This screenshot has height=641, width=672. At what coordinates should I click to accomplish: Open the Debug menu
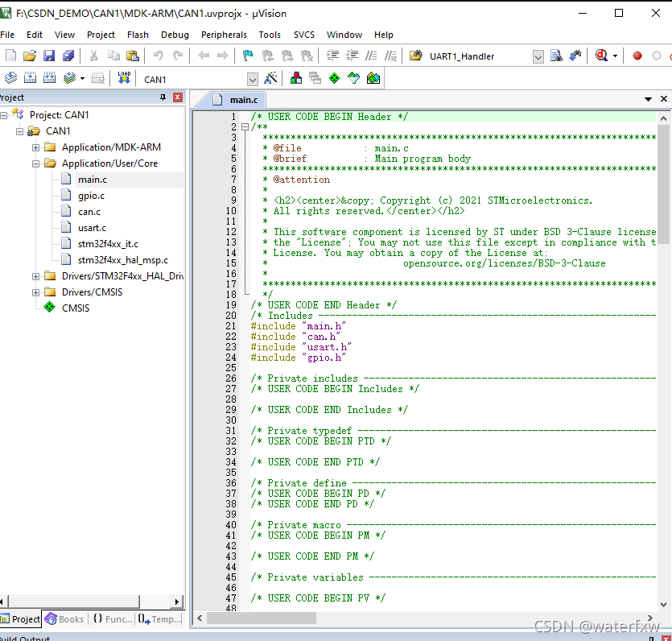pos(175,35)
